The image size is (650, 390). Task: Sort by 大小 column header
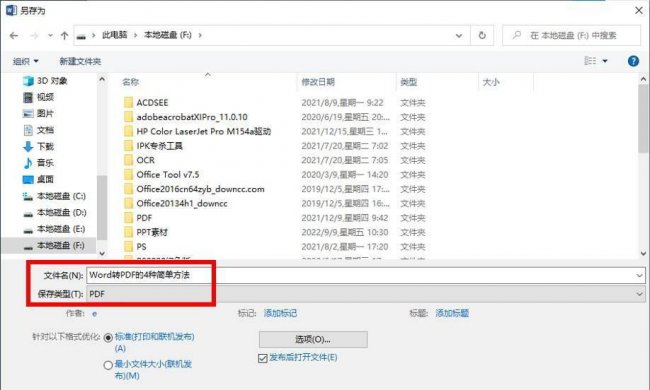(x=491, y=82)
